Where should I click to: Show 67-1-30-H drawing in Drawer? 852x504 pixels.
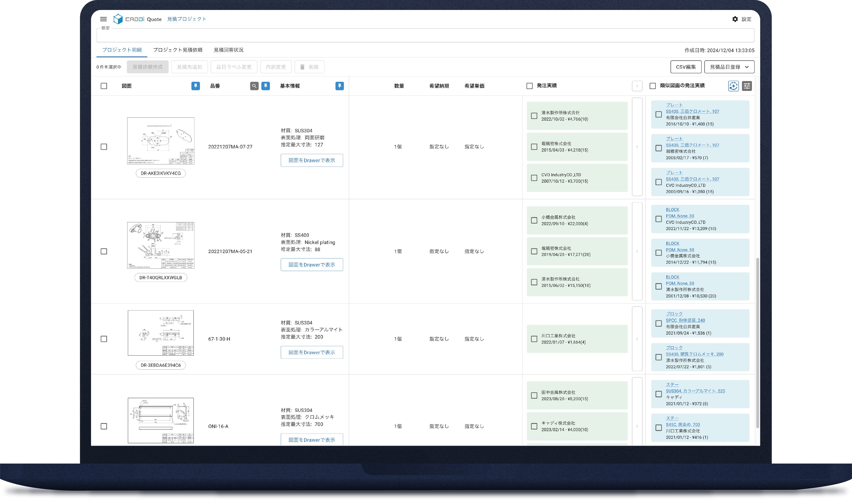tap(312, 352)
